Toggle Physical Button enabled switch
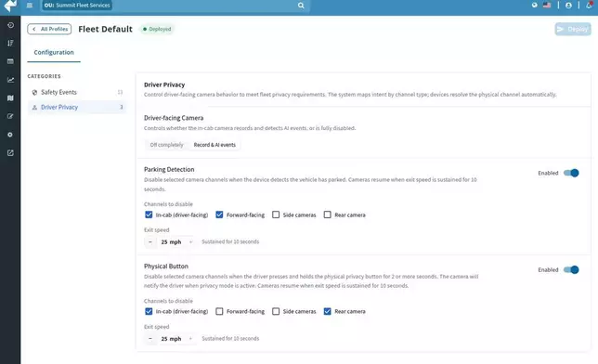The image size is (598, 364). (571, 270)
